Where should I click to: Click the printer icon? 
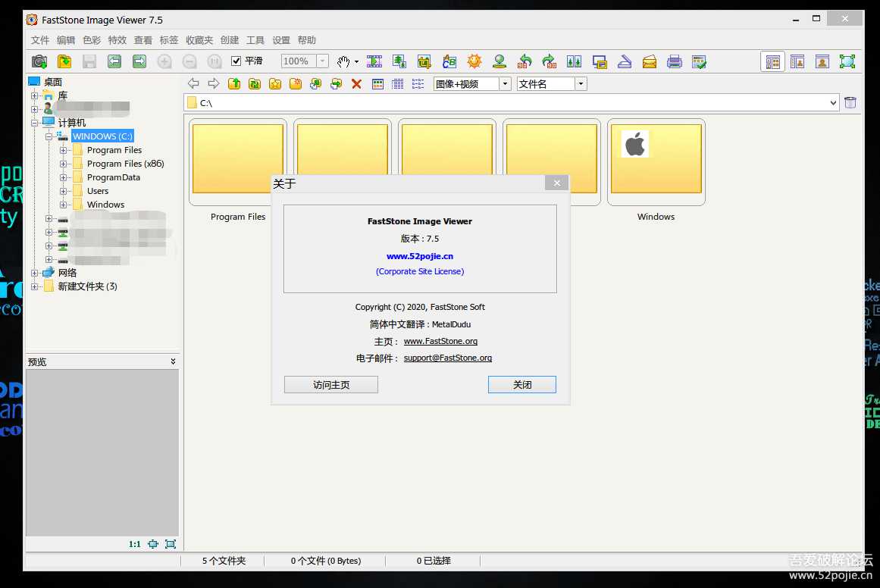tap(674, 61)
